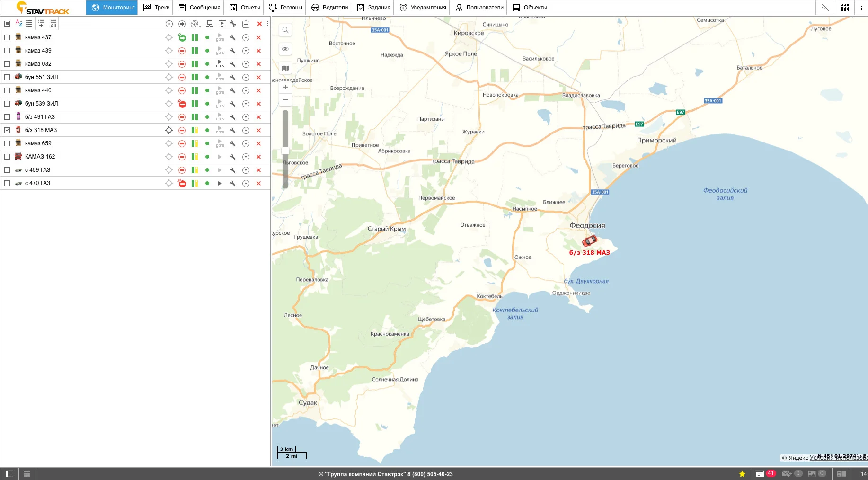The height and width of the screenshot is (480, 868).
Task: Expand options dropdown for бун 551 ЗИЛ
Action: tap(246, 77)
